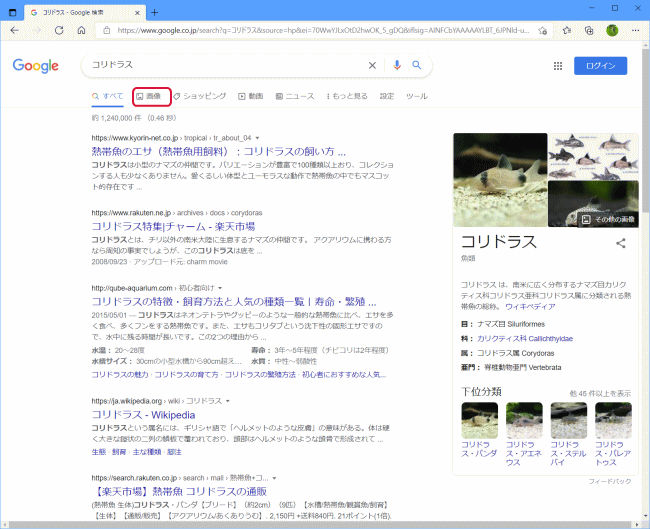
Task: Open コリドラス - Wikipedia result
Action: pyautogui.click(x=143, y=415)
